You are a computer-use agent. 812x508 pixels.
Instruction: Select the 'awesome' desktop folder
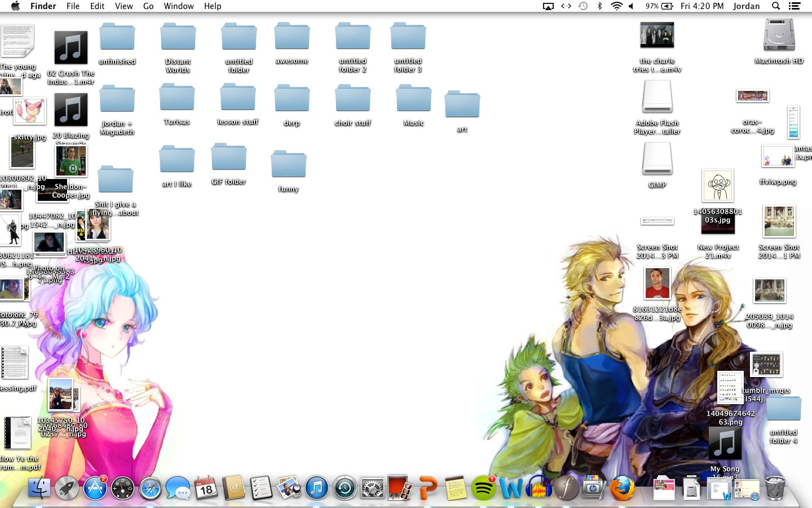click(292, 37)
